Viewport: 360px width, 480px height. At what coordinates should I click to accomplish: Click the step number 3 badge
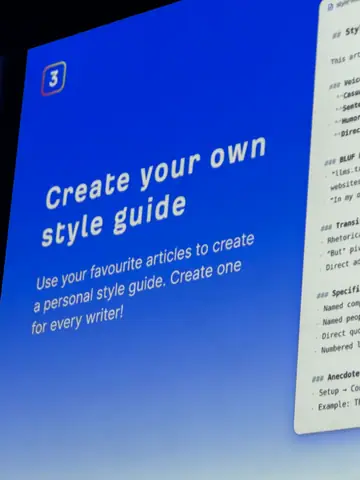coord(54,79)
